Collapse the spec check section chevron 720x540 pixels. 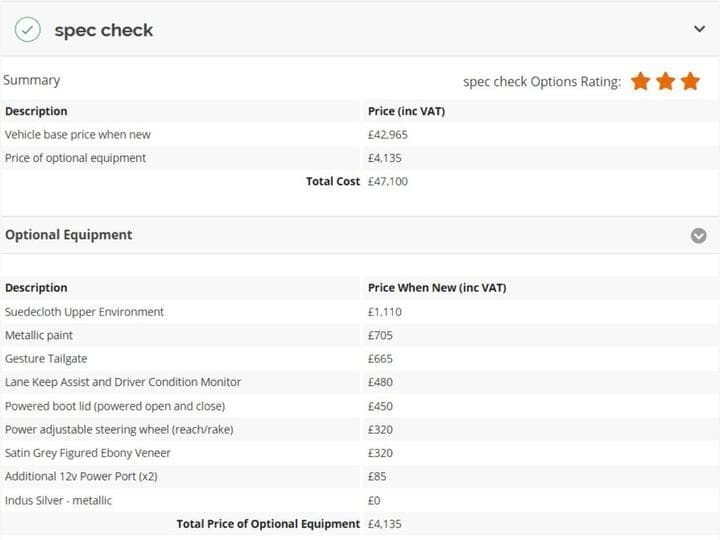pos(699,29)
